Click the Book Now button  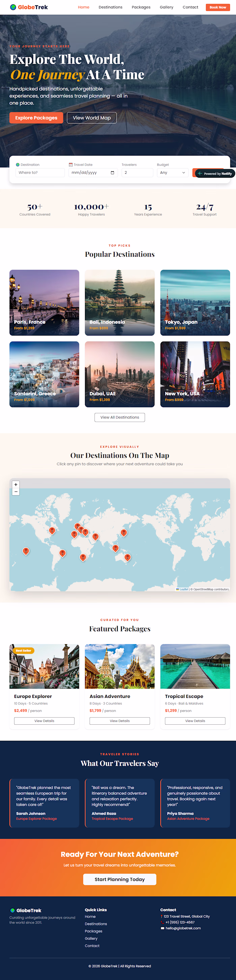click(x=218, y=7)
